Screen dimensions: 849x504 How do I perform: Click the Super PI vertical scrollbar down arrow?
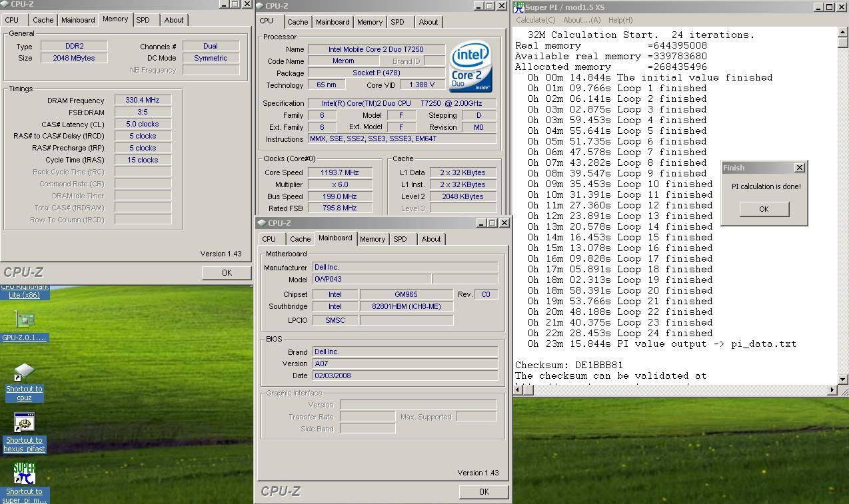[x=843, y=379]
